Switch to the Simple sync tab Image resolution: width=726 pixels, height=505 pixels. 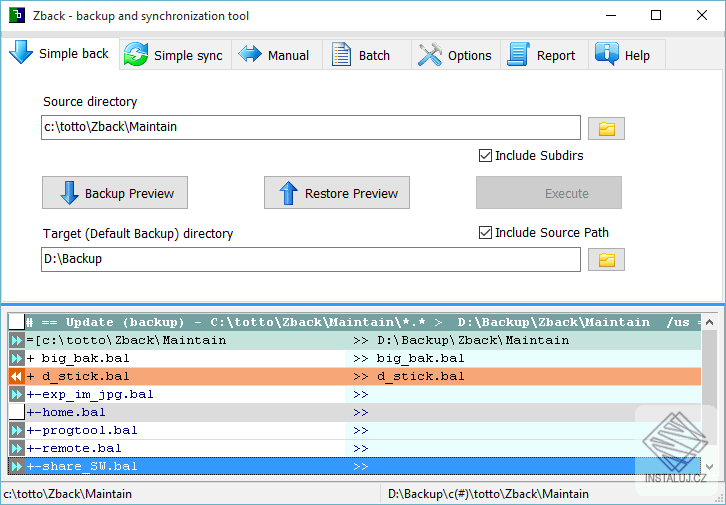coord(175,55)
